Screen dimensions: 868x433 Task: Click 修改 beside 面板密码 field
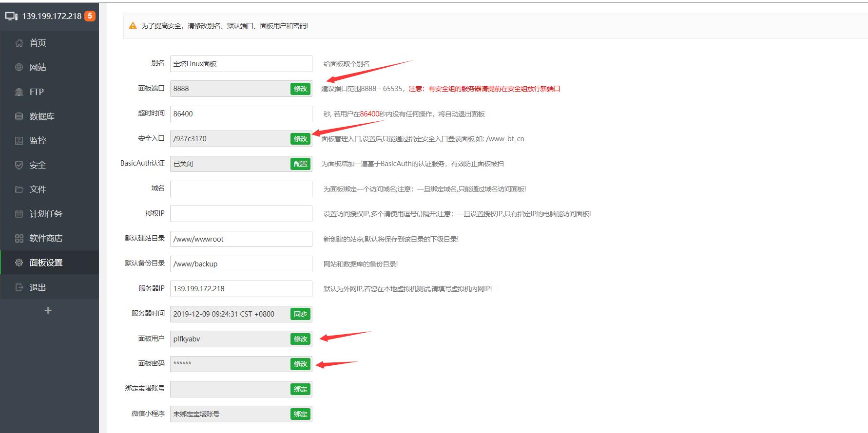pyautogui.click(x=300, y=364)
